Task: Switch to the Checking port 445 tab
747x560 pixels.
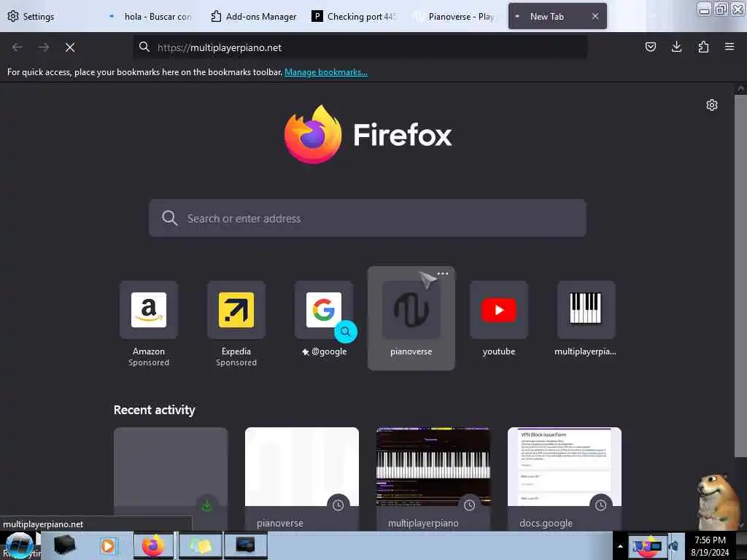Action: pyautogui.click(x=355, y=16)
